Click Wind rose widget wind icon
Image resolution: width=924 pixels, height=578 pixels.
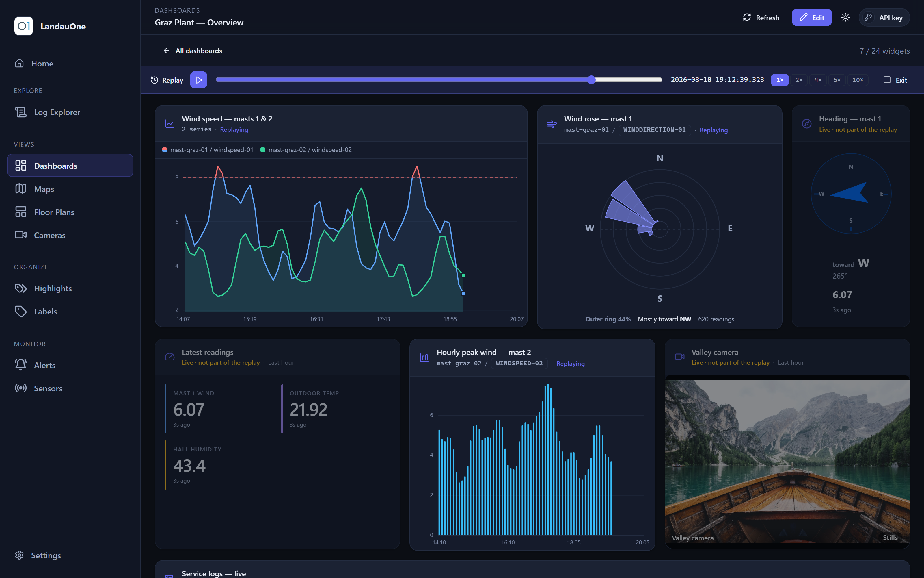click(552, 124)
